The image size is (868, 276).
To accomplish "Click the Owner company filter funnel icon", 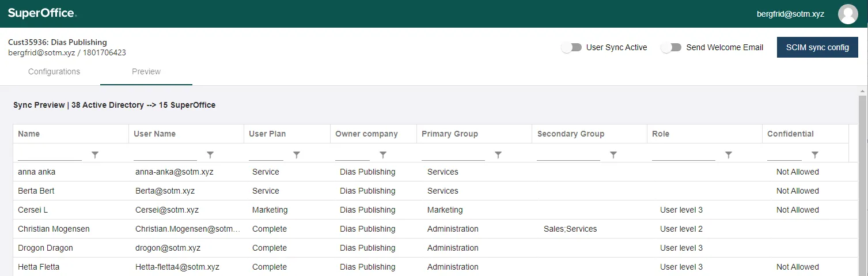I will click(383, 154).
